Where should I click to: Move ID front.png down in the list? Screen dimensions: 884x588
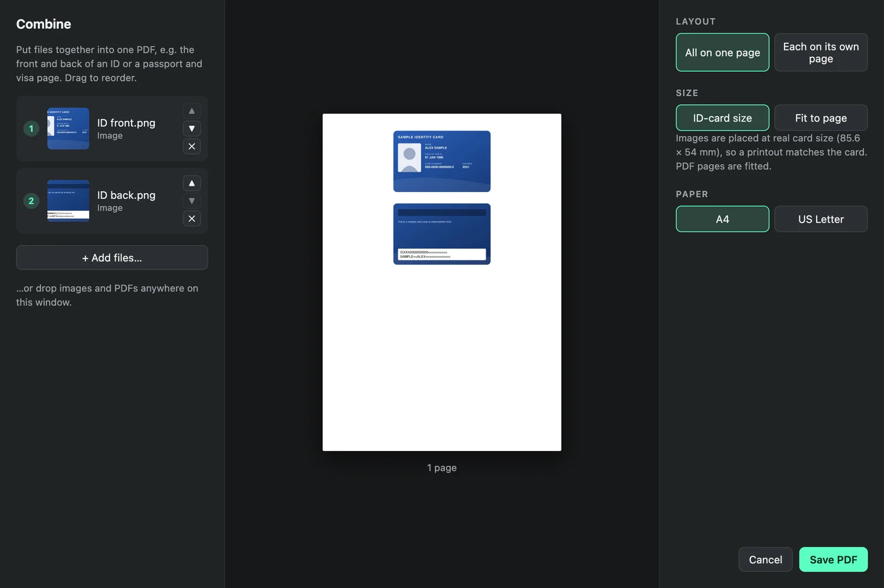(192, 129)
